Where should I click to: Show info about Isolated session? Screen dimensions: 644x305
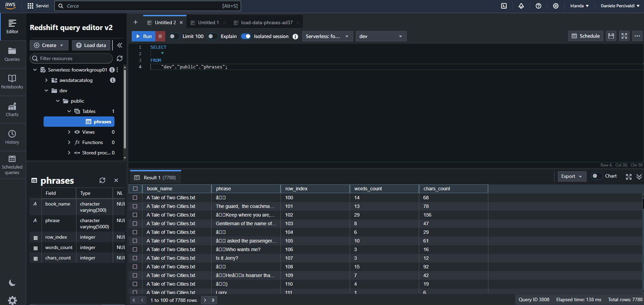pyautogui.click(x=295, y=36)
